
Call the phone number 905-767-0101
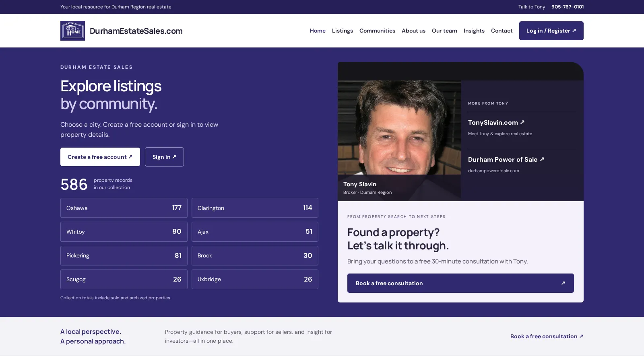pos(568,7)
